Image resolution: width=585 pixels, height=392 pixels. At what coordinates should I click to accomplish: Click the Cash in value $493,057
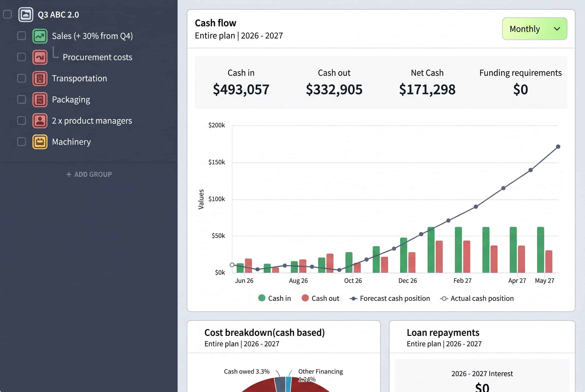click(x=241, y=89)
